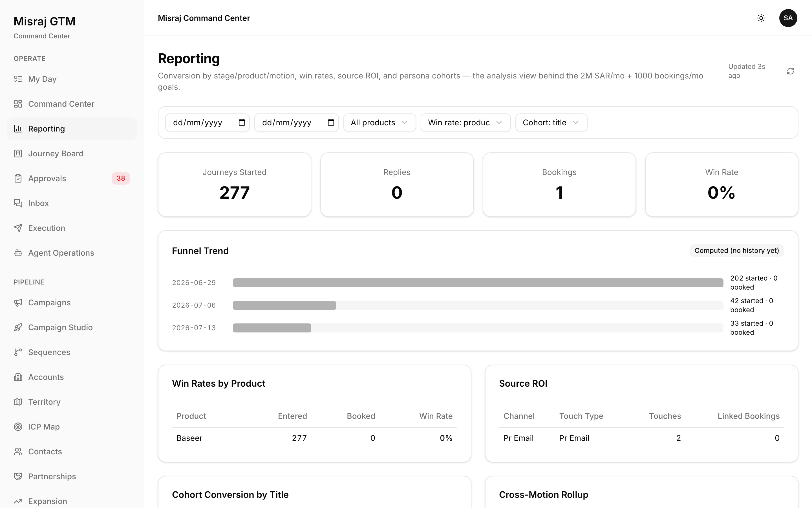
Task: Click the Approvals clipboard icon
Action: coord(18,178)
